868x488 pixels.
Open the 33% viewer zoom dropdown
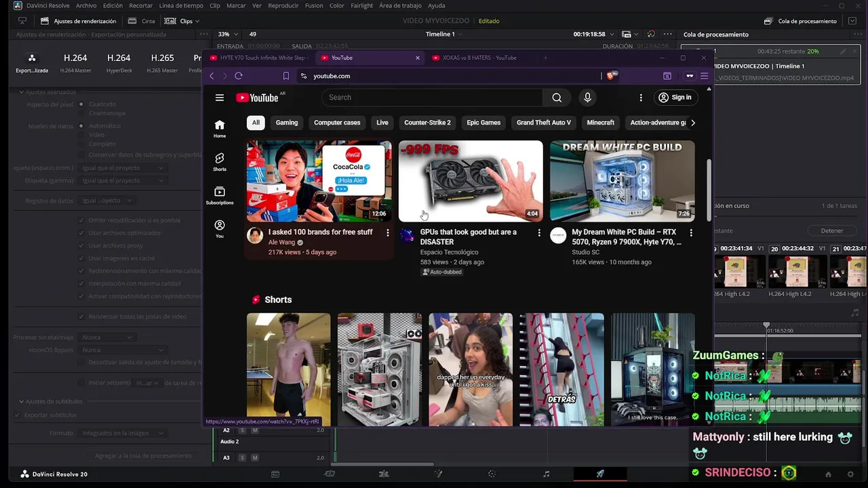(227, 34)
